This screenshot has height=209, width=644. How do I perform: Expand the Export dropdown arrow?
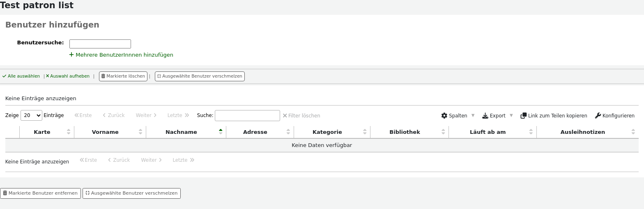coord(511,115)
